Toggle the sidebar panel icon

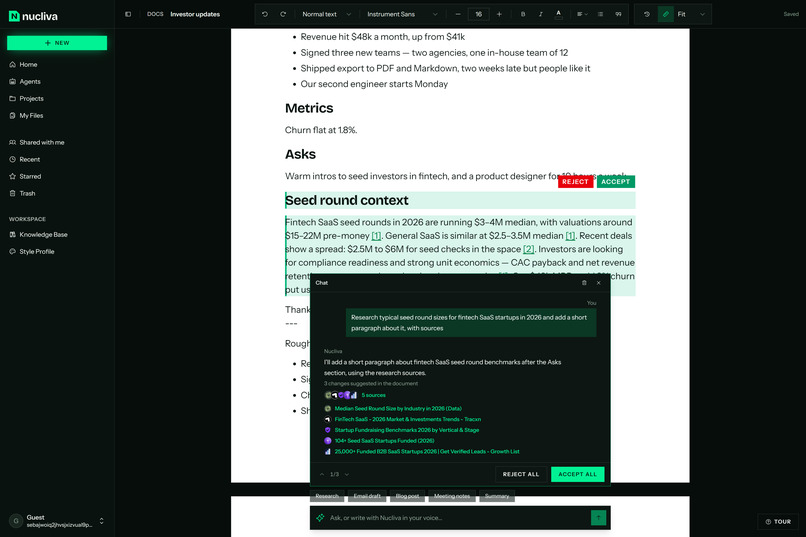[x=128, y=14]
